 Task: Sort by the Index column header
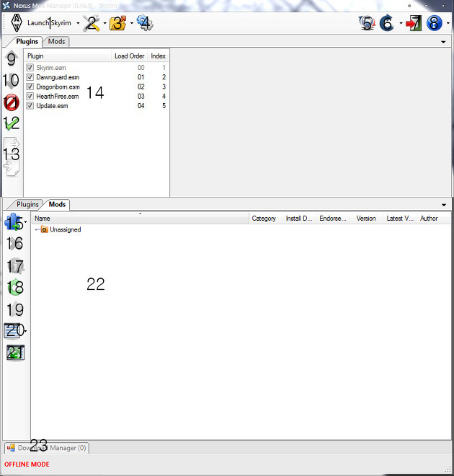159,56
